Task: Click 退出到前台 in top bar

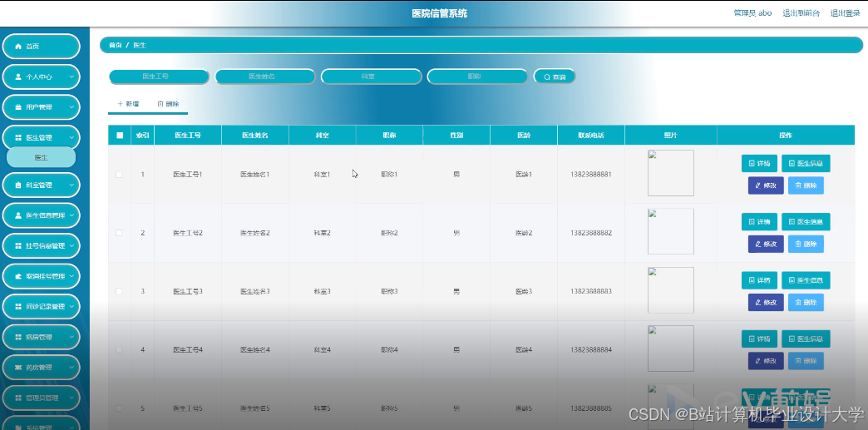Action: tap(801, 13)
